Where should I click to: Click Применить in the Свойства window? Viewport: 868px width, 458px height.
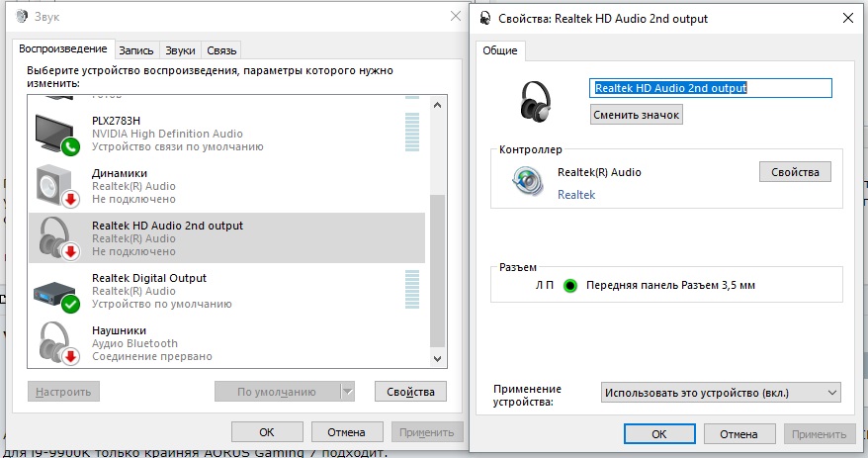tap(819, 434)
